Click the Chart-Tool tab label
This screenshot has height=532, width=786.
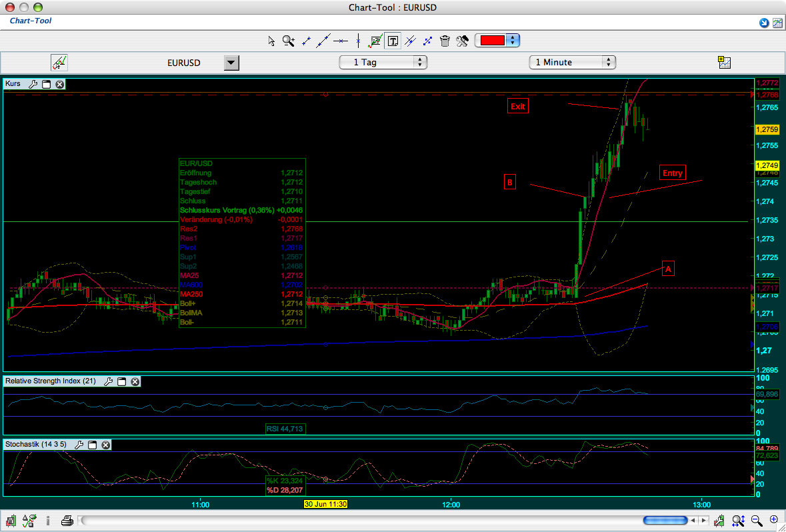tap(31, 21)
